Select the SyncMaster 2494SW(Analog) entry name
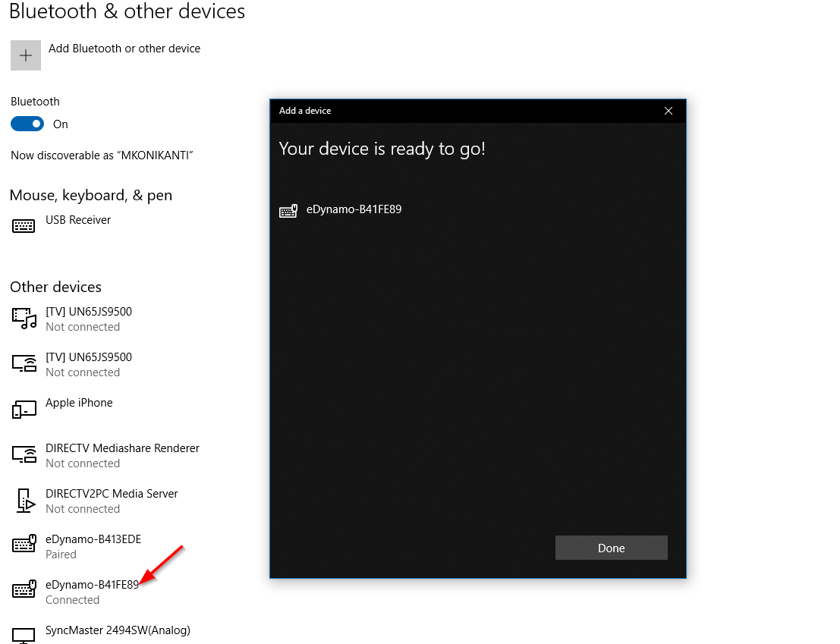Viewport: 840px width, 644px height. (118, 630)
